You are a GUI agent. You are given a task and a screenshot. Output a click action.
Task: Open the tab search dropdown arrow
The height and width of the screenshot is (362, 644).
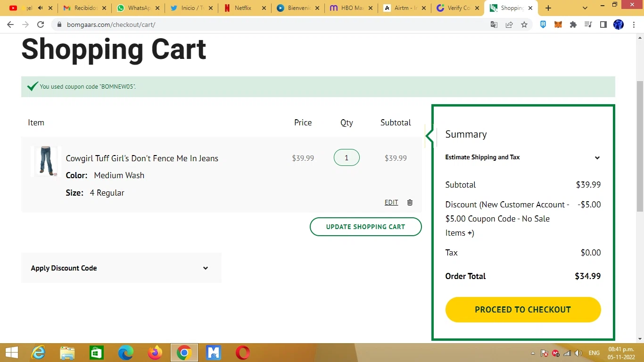click(585, 8)
